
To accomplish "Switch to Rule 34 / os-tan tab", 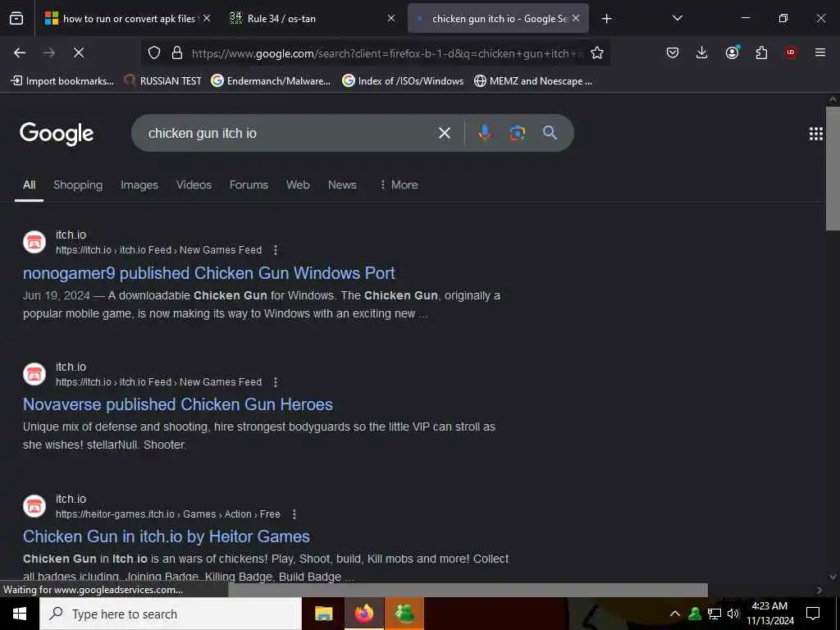I will 313,19.
